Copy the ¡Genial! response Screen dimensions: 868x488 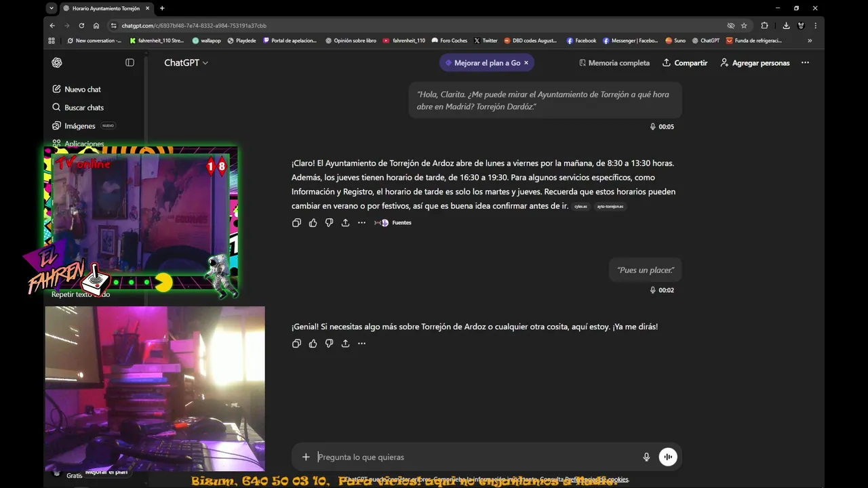[x=296, y=344]
